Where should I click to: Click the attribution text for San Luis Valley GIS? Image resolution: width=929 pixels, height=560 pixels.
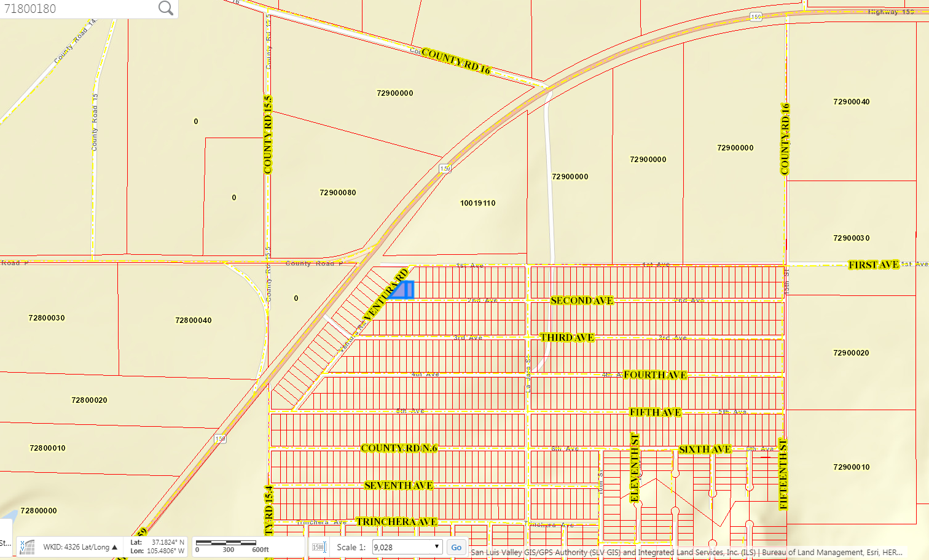coord(686,552)
